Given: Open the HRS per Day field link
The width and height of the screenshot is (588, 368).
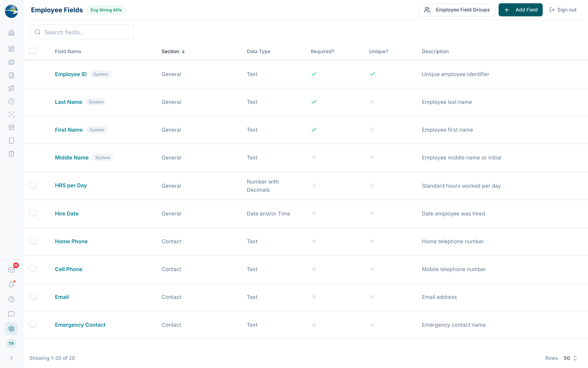Looking at the screenshot, I should (71, 185).
